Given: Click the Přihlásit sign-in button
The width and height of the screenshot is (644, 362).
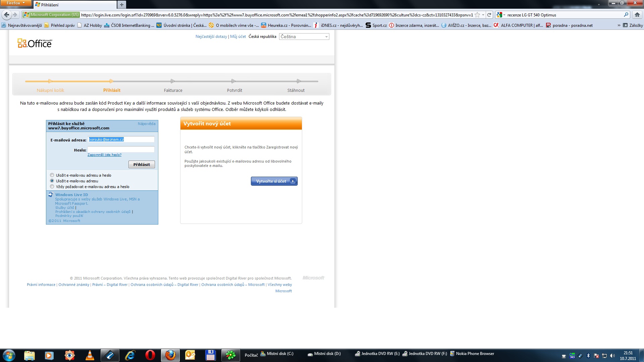Looking at the screenshot, I should click(x=142, y=165).
